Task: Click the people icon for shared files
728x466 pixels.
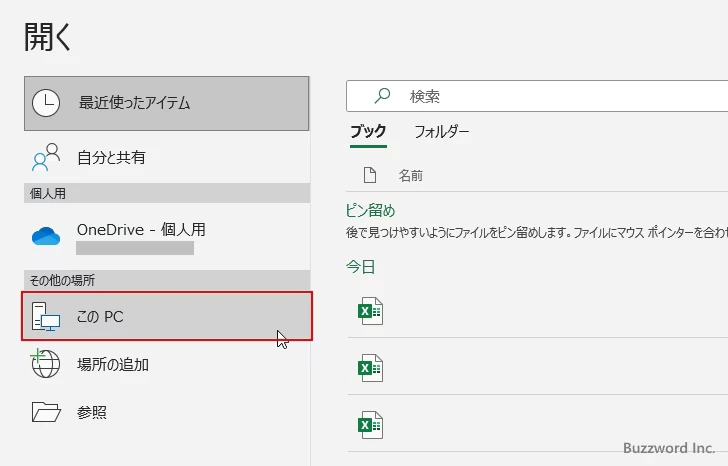Action: click(x=46, y=157)
